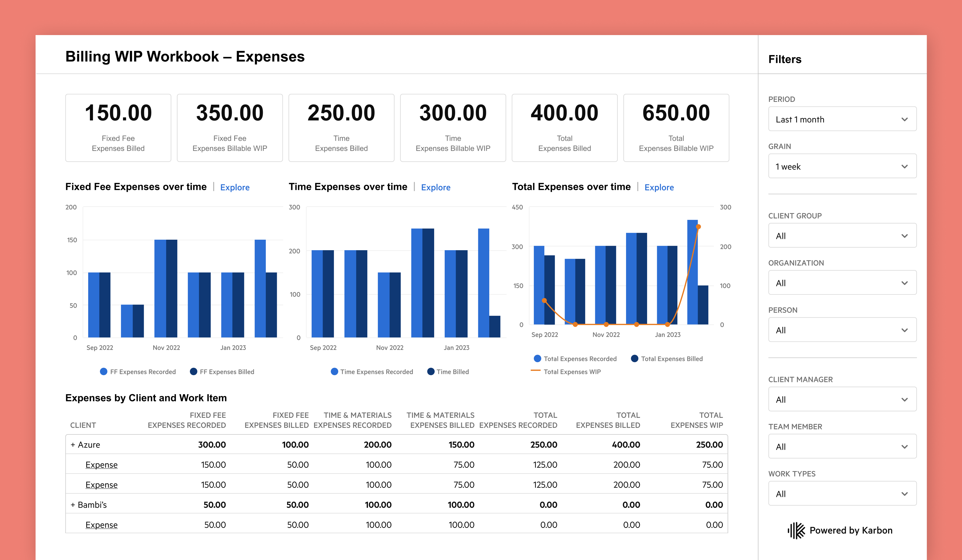Click Explore next to Fixed Fee Expenses

(235, 187)
